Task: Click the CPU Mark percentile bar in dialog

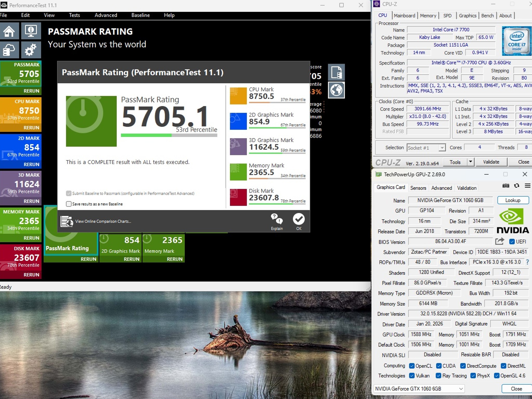Action: 277,102
